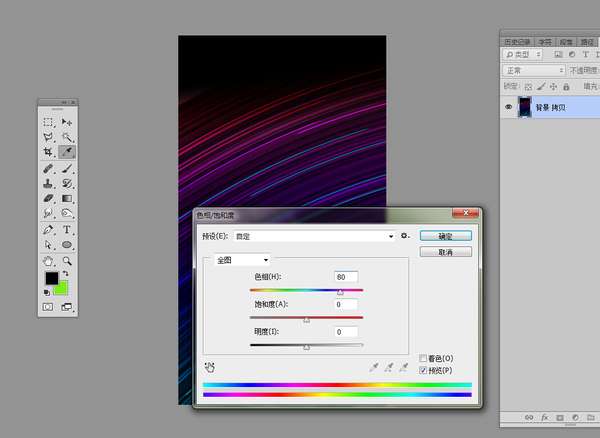Switch to the 历史记录 tab
600x438 pixels.
pos(517,42)
